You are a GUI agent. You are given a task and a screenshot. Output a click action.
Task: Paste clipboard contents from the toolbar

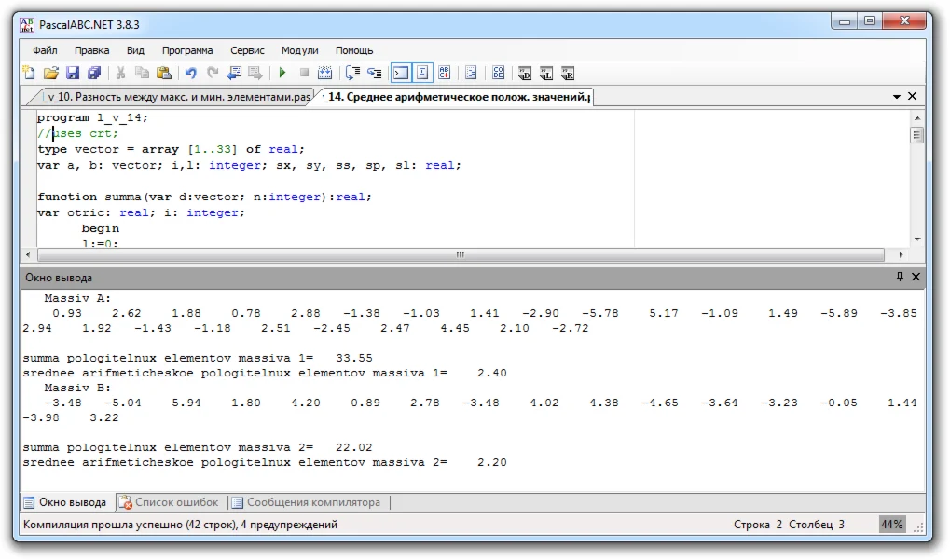(164, 73)
